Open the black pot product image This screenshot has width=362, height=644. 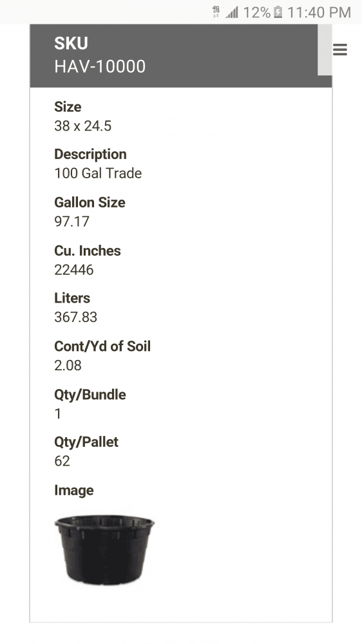(104, 550)
